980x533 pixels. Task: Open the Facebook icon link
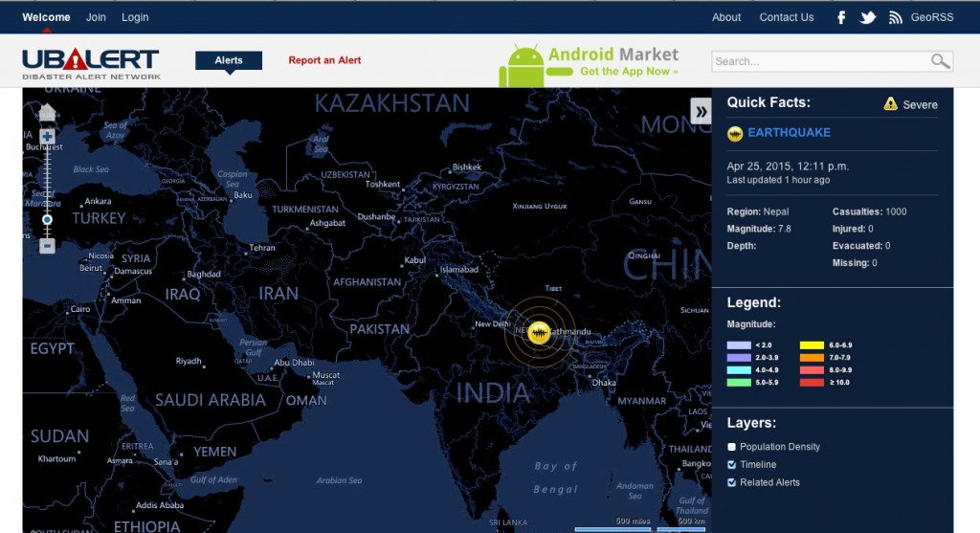pyautogui.click(x=842, y=17)
